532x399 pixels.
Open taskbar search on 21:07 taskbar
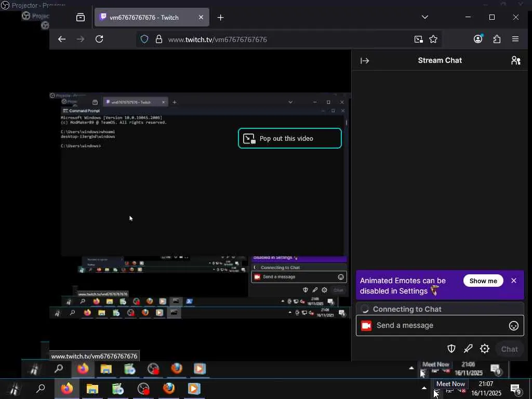pyautogui.click(x=41, y=389)
